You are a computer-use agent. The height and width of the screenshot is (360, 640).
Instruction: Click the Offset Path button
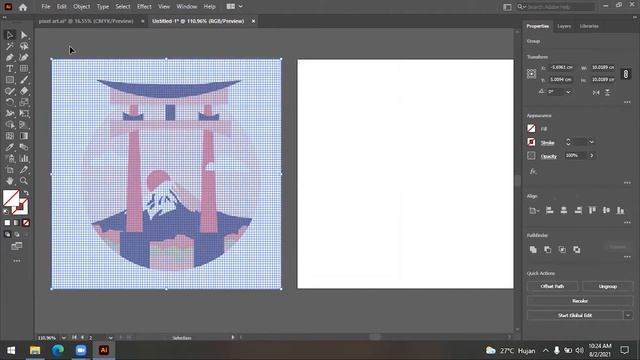click(552, 286)
